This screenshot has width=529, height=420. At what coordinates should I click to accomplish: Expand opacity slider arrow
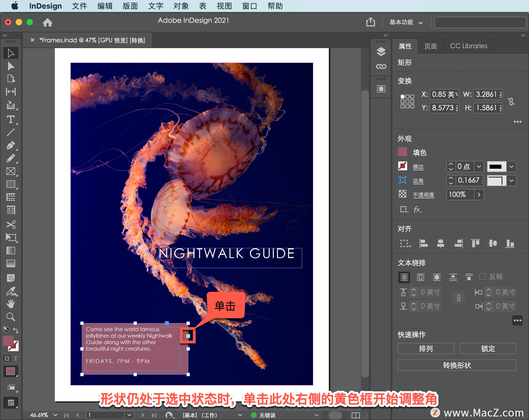click(479, 195)
